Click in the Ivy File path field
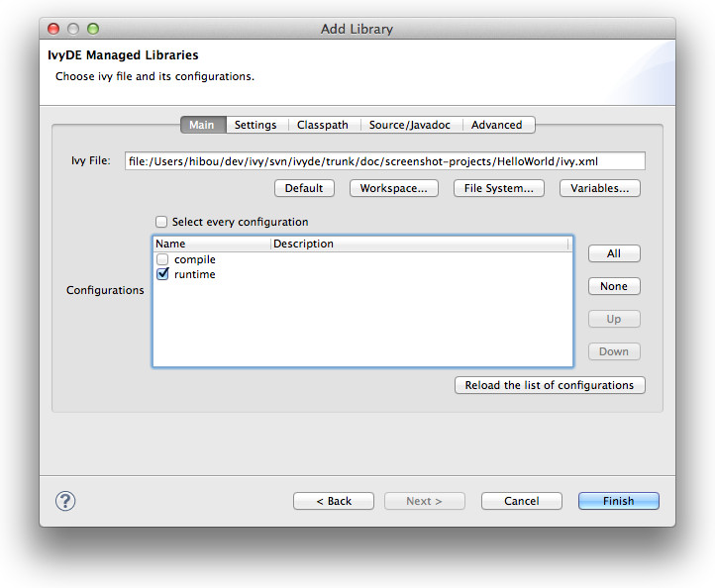 pos(384,160)
